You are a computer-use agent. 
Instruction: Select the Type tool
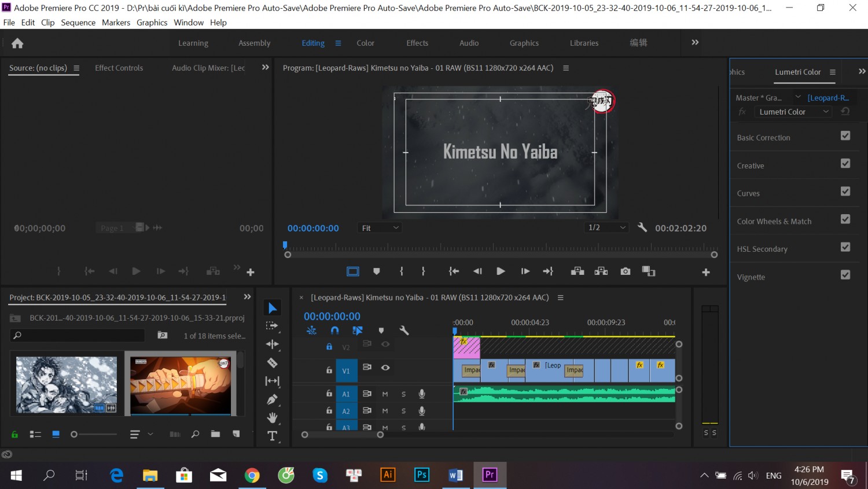pyautogui.click(x=272, y=436)
